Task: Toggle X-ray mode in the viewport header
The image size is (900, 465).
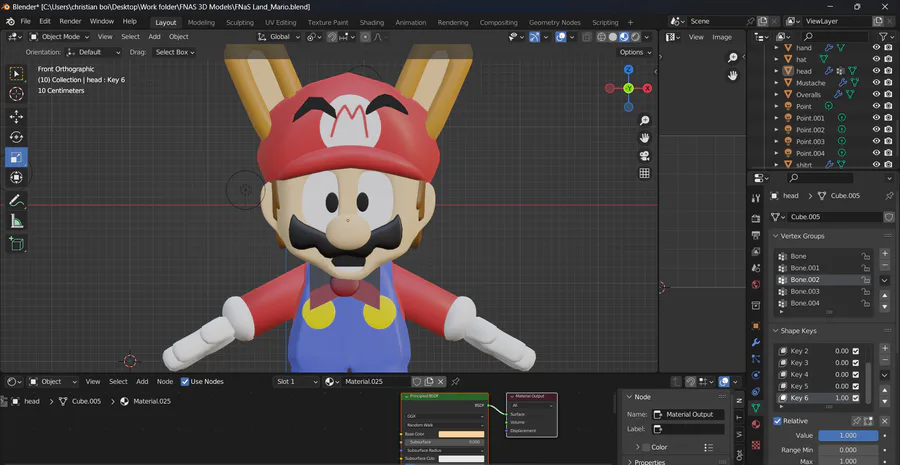Action: pyautogui.click(x=587, y=37)
